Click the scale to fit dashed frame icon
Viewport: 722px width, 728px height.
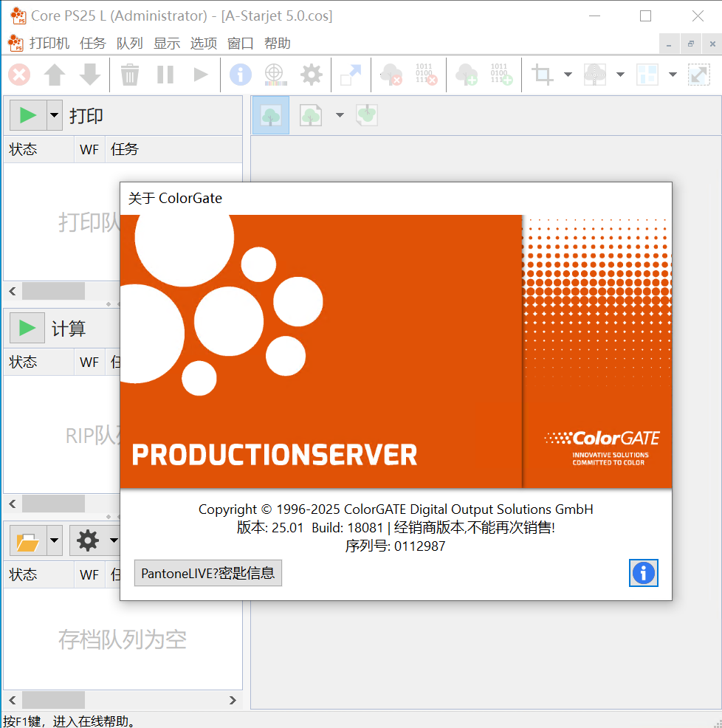pos(699,75)
